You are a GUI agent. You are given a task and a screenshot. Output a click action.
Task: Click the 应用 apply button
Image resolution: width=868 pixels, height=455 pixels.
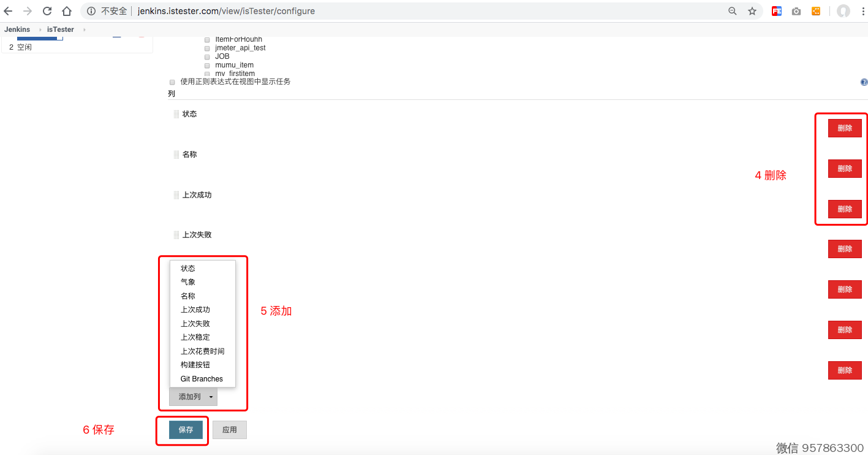tap(230, 430)
